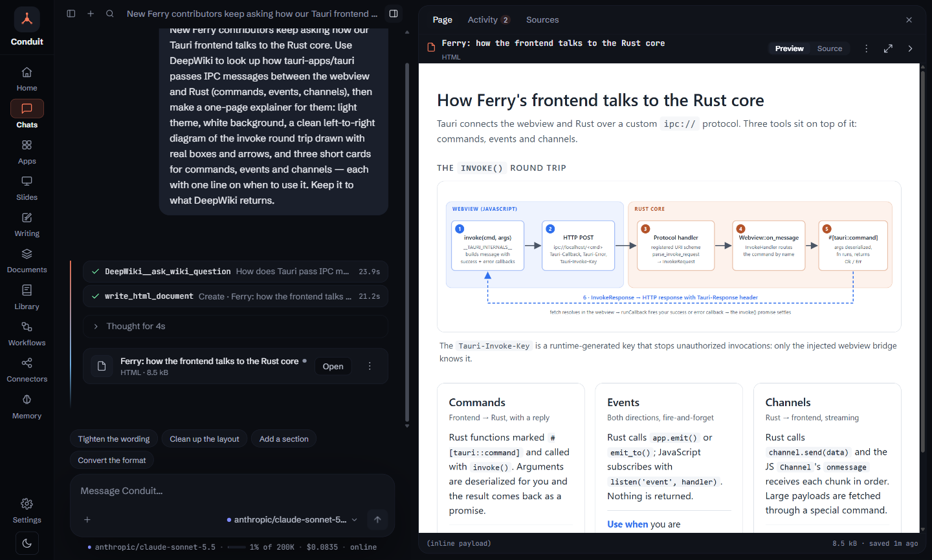Open Settings in the sidebar
Screen dimensions: 932x560
[27, 511]
